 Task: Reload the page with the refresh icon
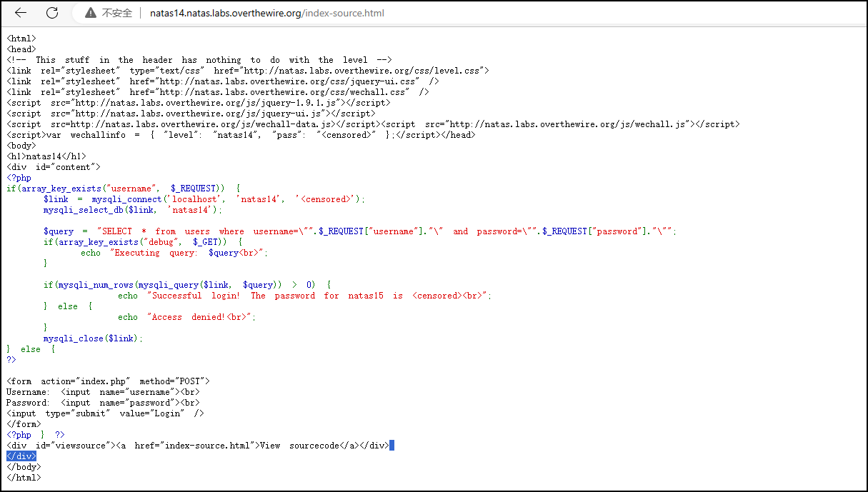(52, 13)
